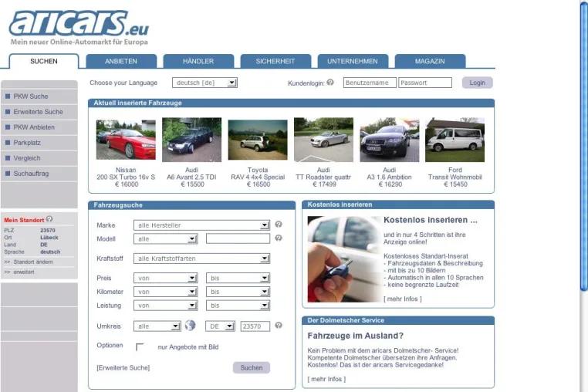
Task: Open help icon next to Marke dropdown
Action: [x=279, y=225]
